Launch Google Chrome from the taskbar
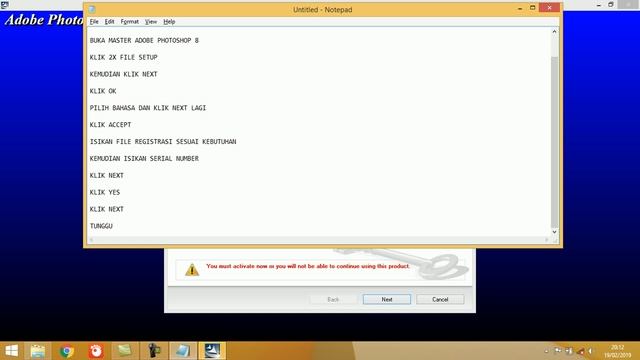Screen dimensions: 640x360 [x=67, y=351]
